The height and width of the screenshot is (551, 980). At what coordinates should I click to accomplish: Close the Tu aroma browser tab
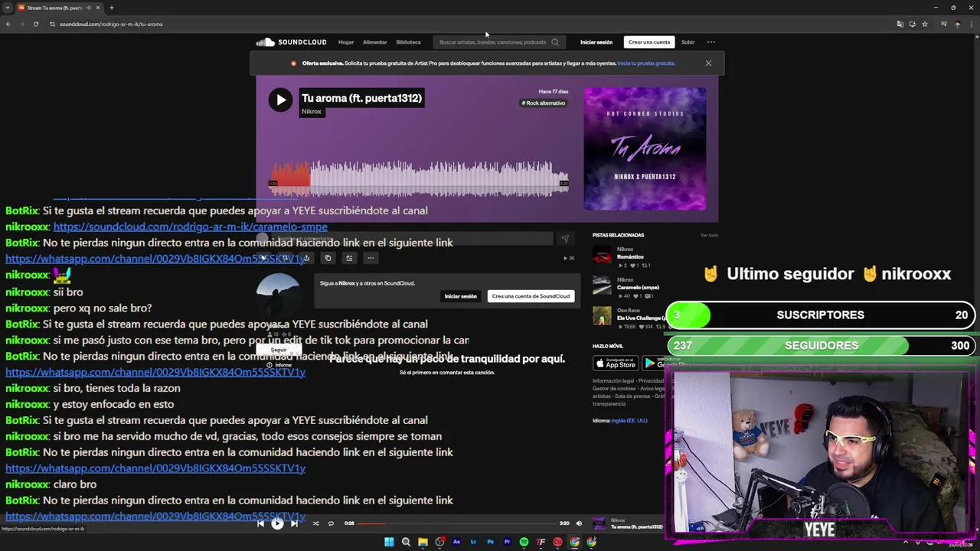pos(98,8)
